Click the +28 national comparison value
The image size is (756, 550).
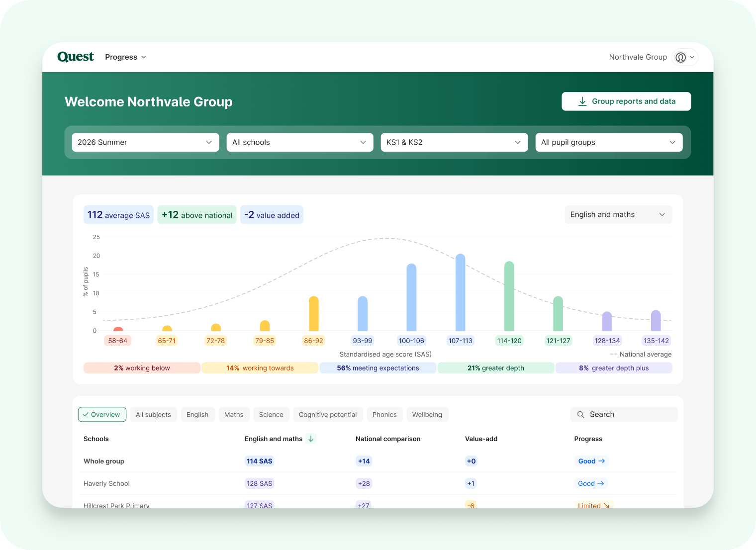[x=364, y=483]
